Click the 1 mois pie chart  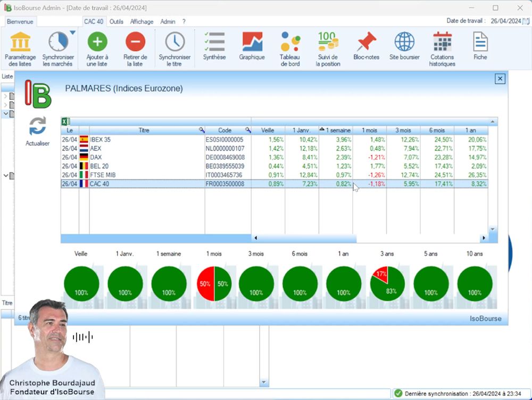pos(214,283)
